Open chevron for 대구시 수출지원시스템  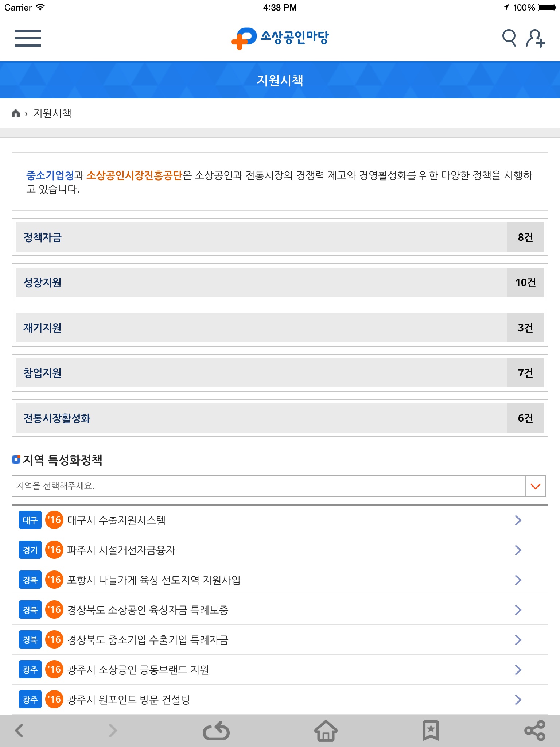pos(518,520)
